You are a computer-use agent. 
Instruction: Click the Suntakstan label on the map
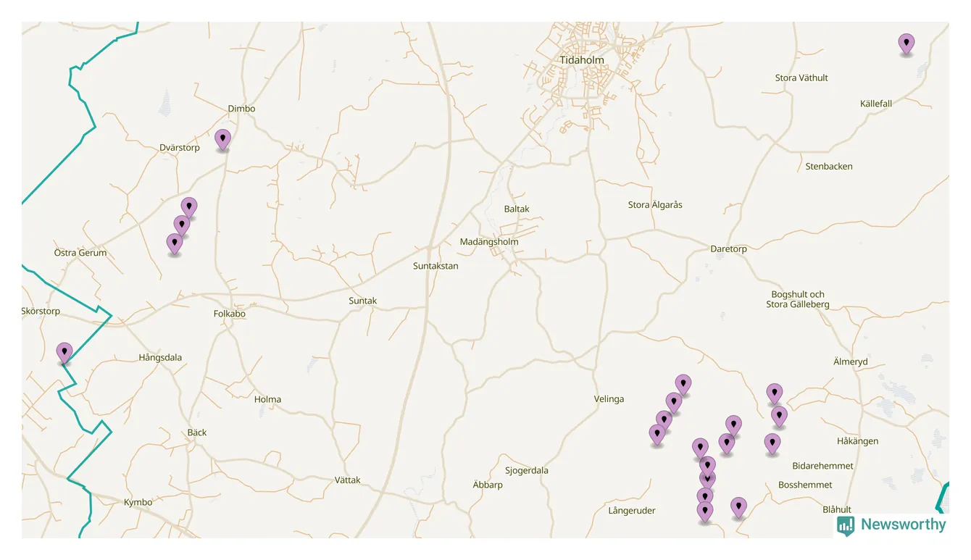point(436,266)
